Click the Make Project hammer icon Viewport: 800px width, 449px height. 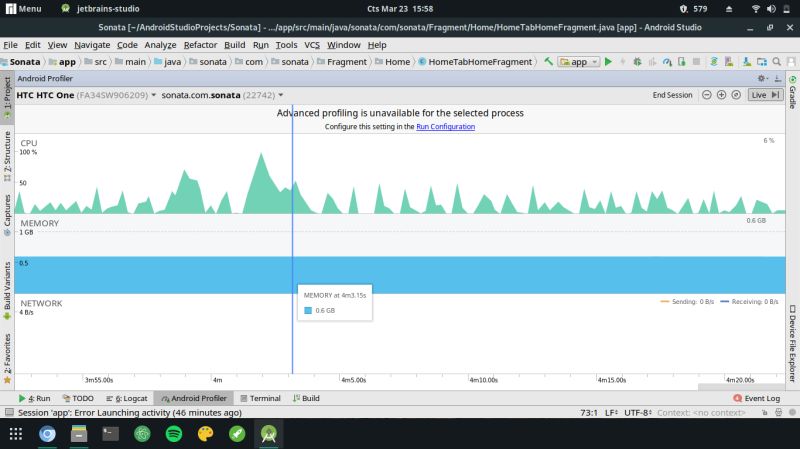[548, 62]
